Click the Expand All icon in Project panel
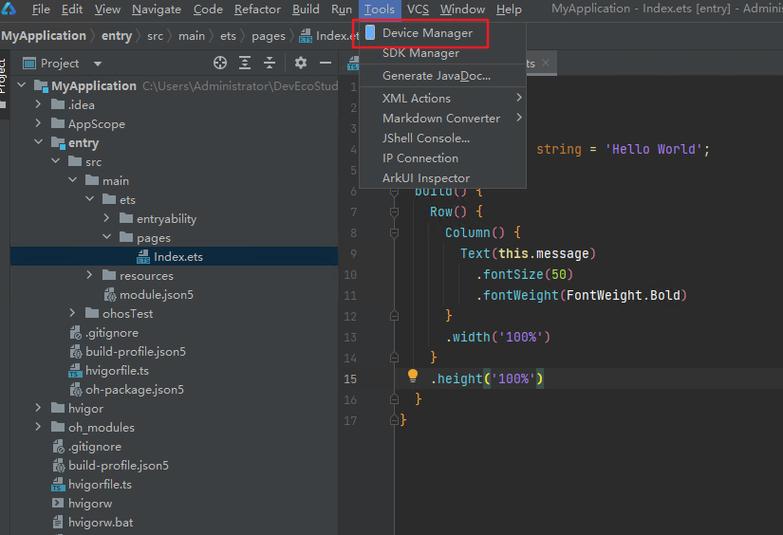Image resolution: width=783 pixels, height=535 pixels. (x=245, y=63)
